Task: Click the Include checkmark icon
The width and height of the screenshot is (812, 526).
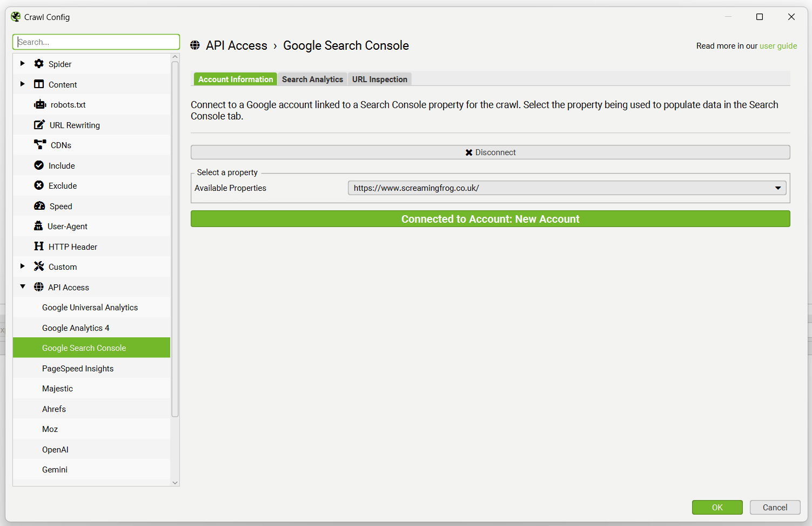Action: [x=39, y=165]
